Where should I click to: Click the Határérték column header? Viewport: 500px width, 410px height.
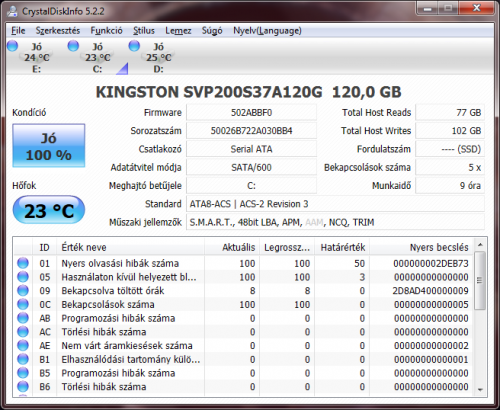(342, 247)
